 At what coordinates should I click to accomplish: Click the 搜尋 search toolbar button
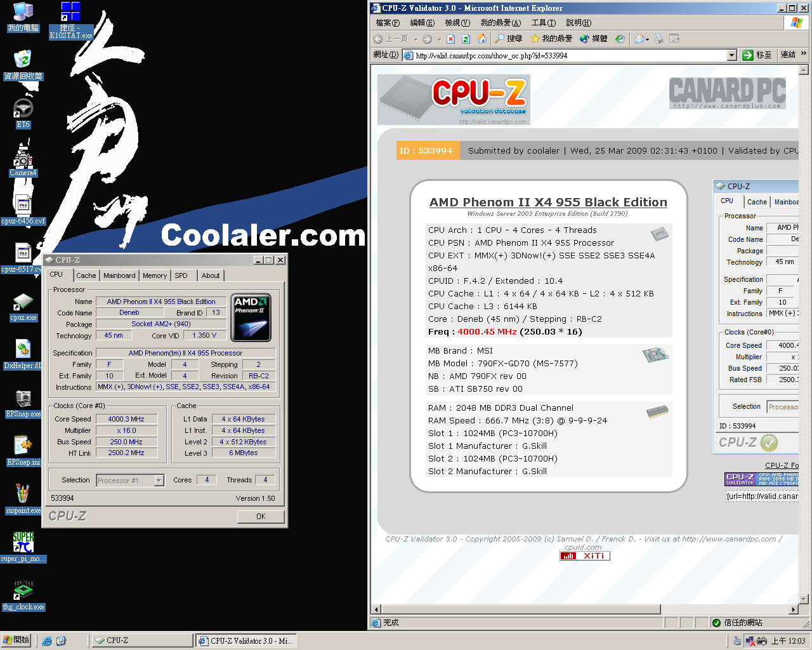(509, 39)
